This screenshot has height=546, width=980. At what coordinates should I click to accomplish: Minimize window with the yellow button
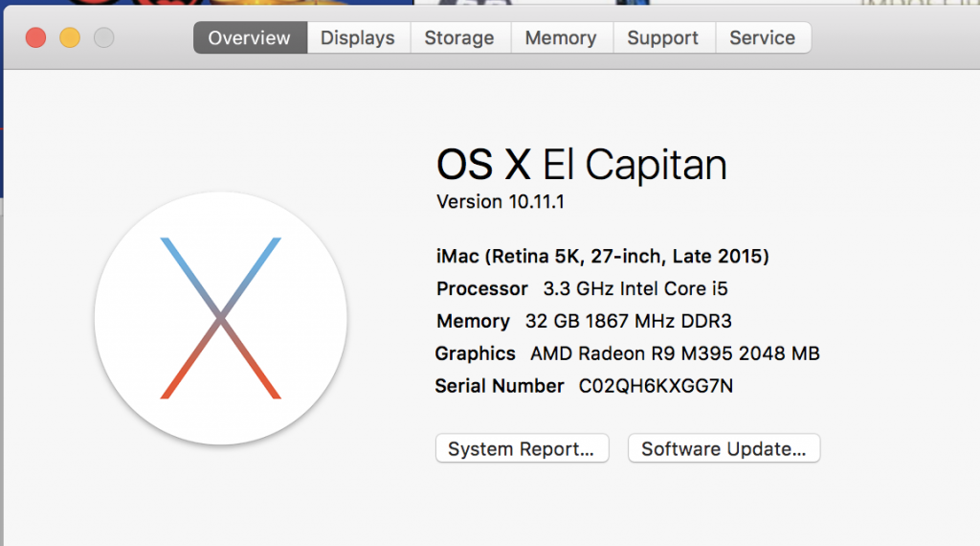pyautogui.click(x=70, y=37)
